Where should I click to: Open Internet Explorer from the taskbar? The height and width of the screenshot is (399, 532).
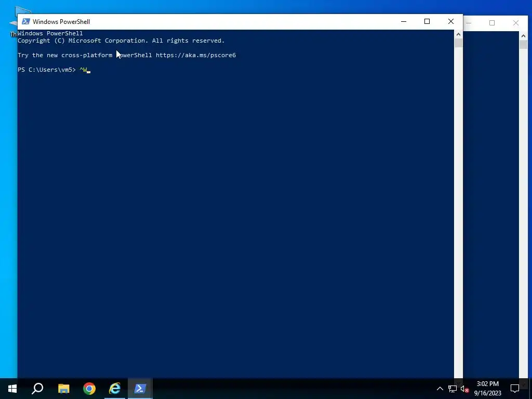click(x=115, y=389)
